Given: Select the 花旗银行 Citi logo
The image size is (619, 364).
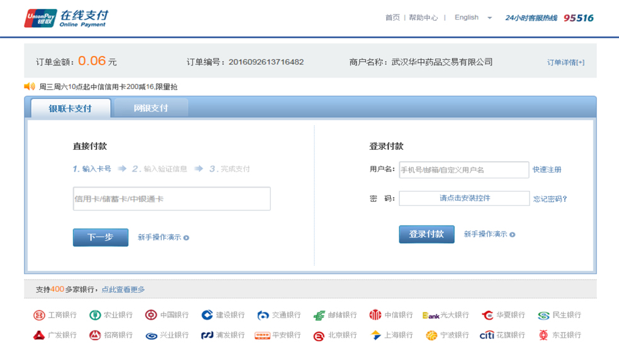Looking at the screenshot, I should [x=487, y=336].
